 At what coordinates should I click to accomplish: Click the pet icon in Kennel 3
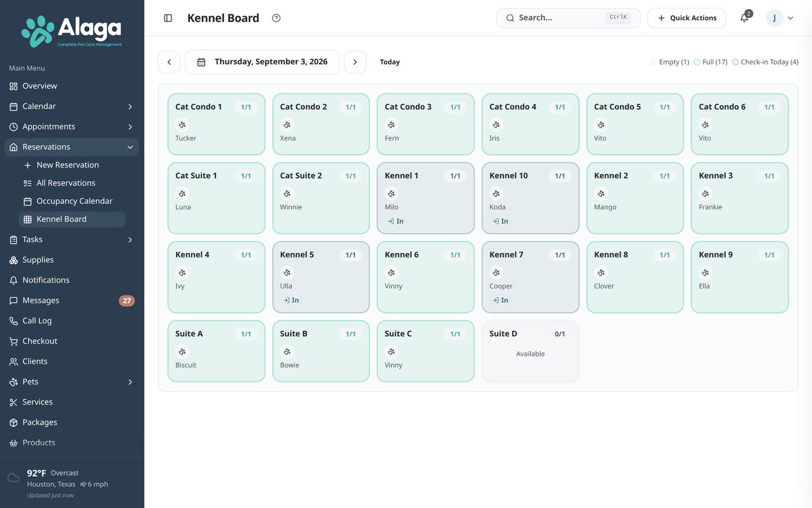click(x=705, y=194)
